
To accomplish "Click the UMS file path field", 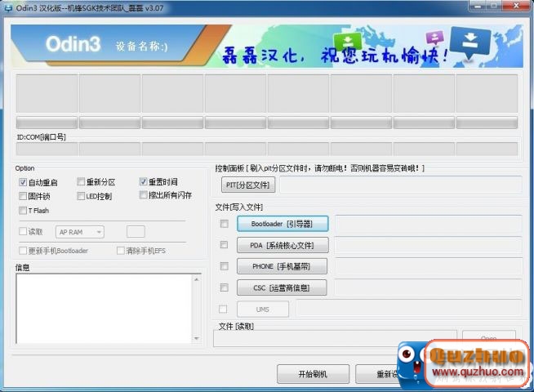I will point(409,308).
